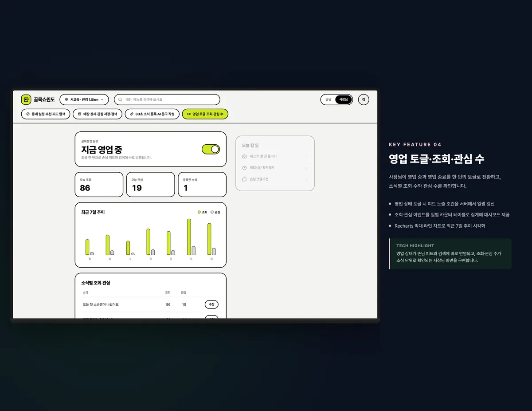Click the tallest green 조회 bar for 토
The width and height of the screenshot is (532, 411).
[189, 237]
